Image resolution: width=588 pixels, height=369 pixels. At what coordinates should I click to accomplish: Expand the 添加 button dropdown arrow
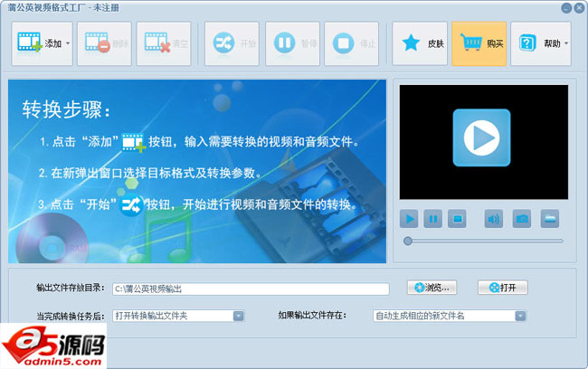coord(68,43)
